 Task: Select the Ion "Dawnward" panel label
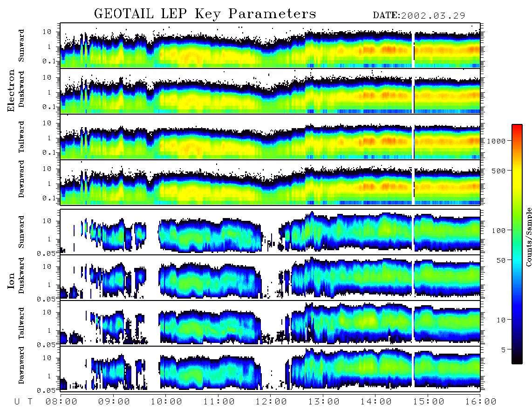click(x=21, y=365)
